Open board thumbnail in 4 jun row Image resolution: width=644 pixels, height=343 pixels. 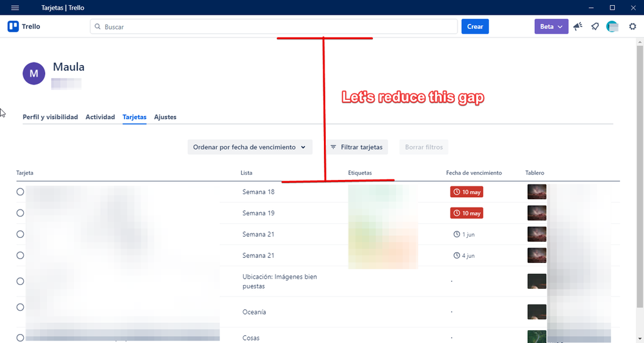pyautogui.click(x=537, y=255)
